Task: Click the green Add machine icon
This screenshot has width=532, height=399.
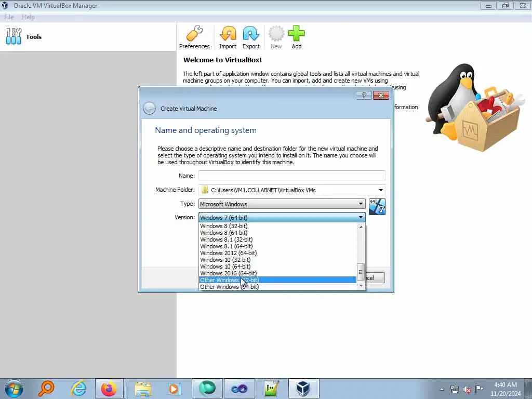Action: tap(297, 37)
